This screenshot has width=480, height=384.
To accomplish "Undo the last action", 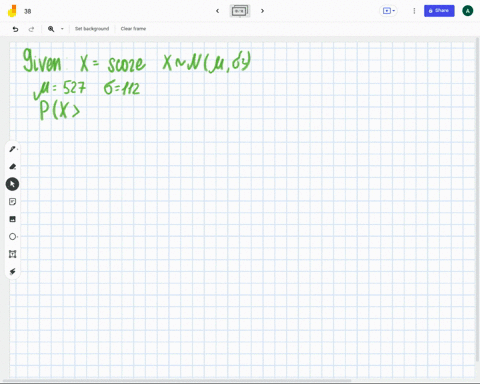I will (x=15, y=29).
